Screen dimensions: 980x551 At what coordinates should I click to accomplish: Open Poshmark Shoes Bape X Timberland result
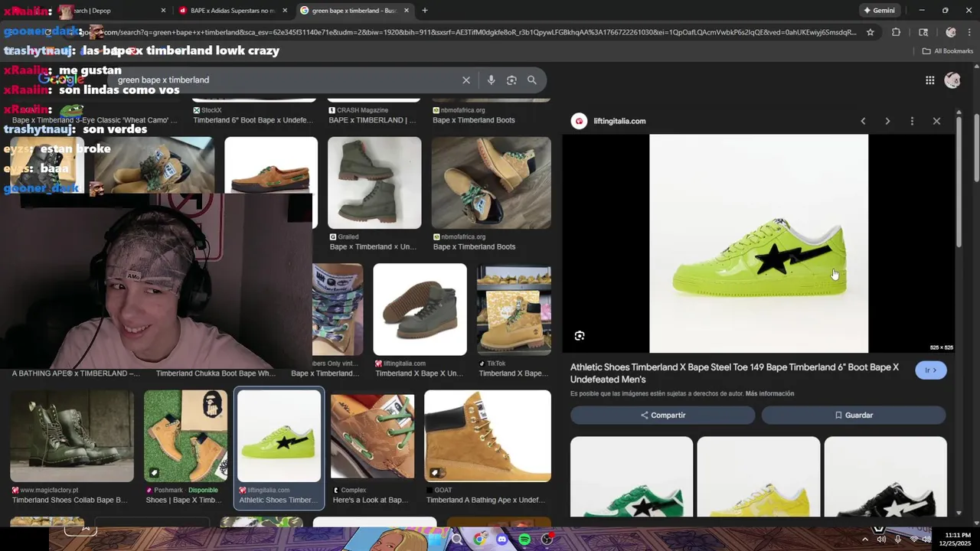[185, 436]
